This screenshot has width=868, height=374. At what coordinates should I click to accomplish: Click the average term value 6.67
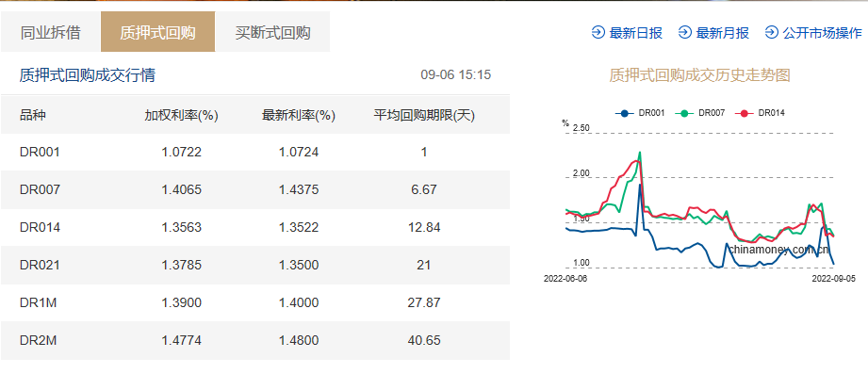[424, 189]
